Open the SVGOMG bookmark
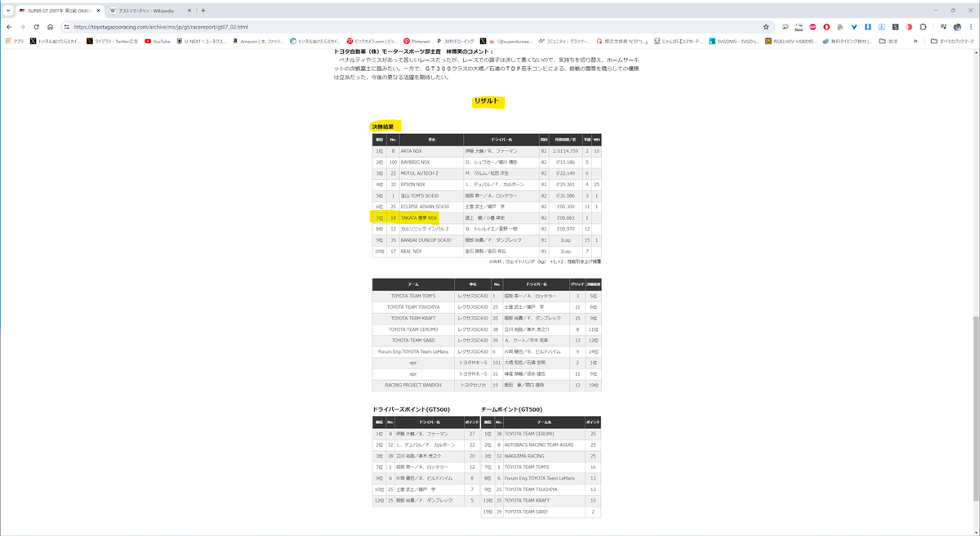 tap(736, 41)
